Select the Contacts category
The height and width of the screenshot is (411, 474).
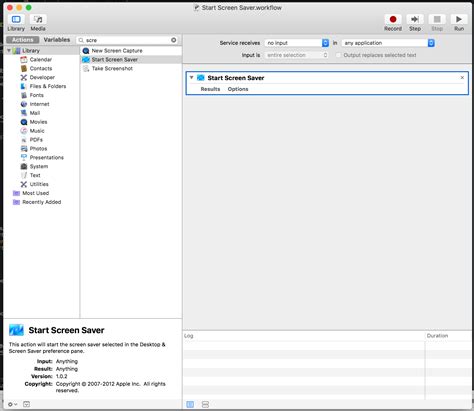click(41, 68)
